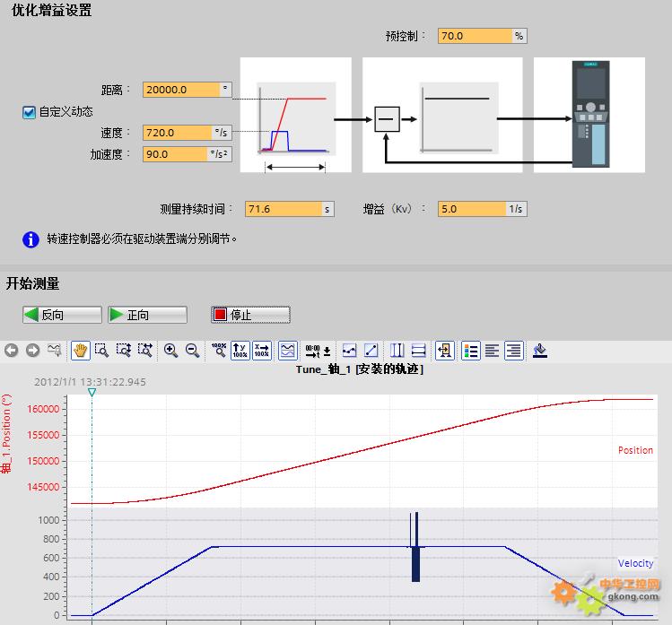Show the vertical measurement cursors
This screenshot has width=672, height=625.
[x=397, y=351]
